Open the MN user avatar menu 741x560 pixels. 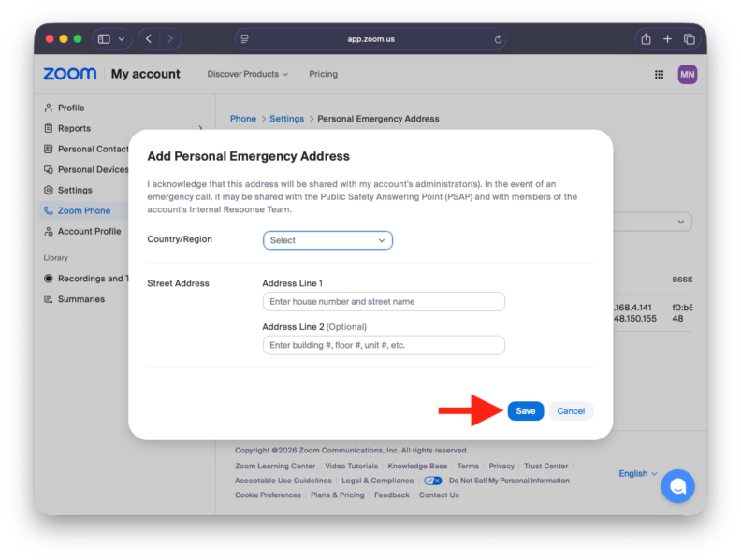pyautogui.click(x=687, y=75)
